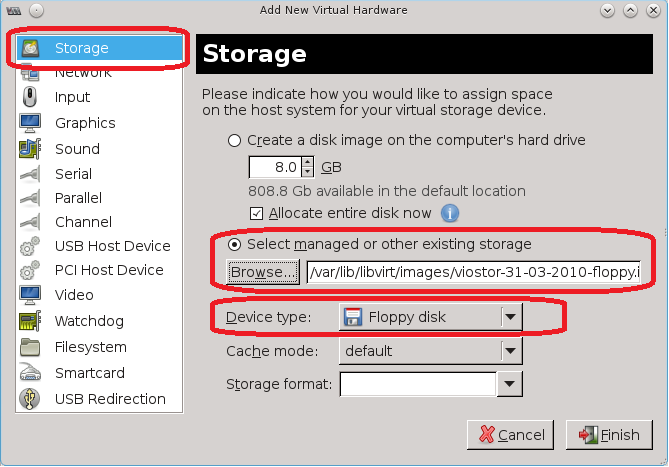Click the Smartcard icon in list
Viewport: 669px width, 467px height.
point(29,373)
